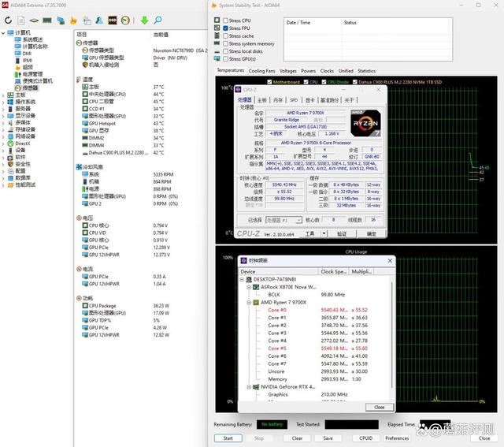Screen dimensions: 504x447
Task: Toggle the Motherboard graph legend checkbox
Action: 269,82
